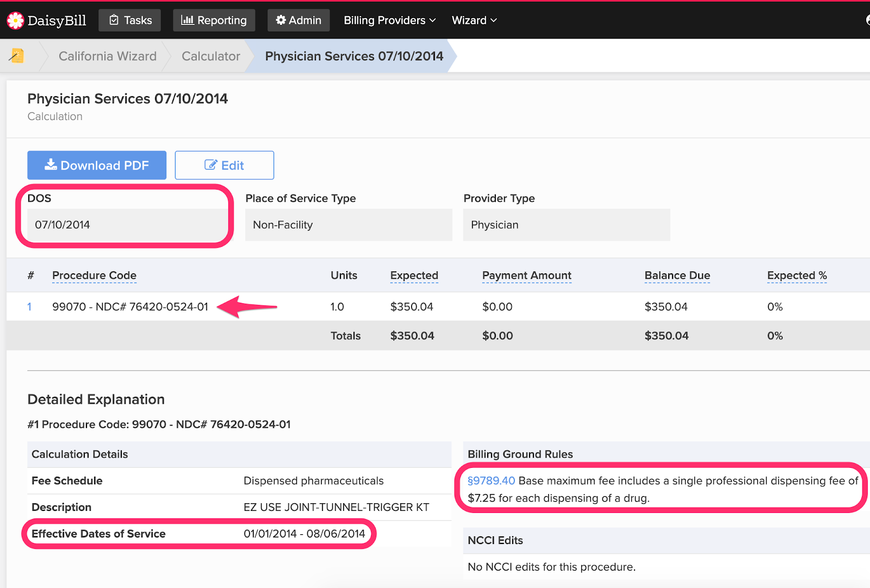The height and width of the screenshot is (588, 870).
Task: Select Physician Services 07/10/2014 breadcrumb
Action: point(354,56)
